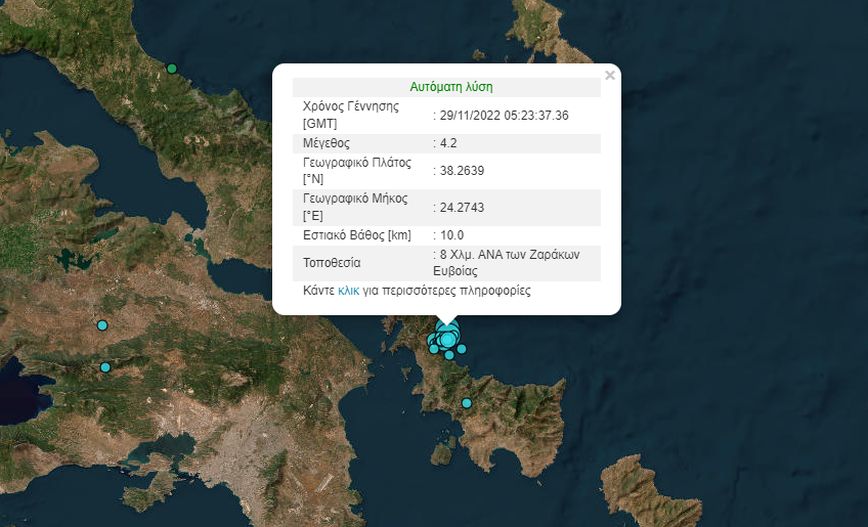The image size is (868, 527).
Task: Click the rightmost cyan marker of the cluster
Action: pos(461,348)
